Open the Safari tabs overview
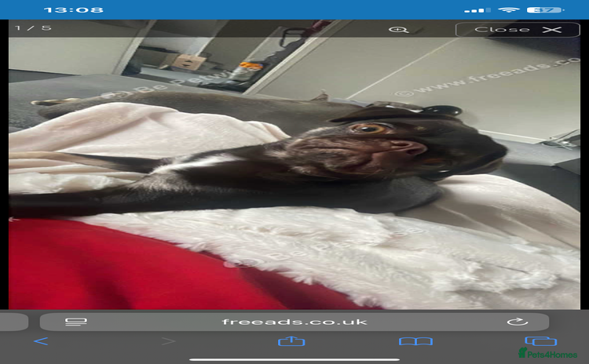This screenshot has height=364, width=589. click(540, 341)
